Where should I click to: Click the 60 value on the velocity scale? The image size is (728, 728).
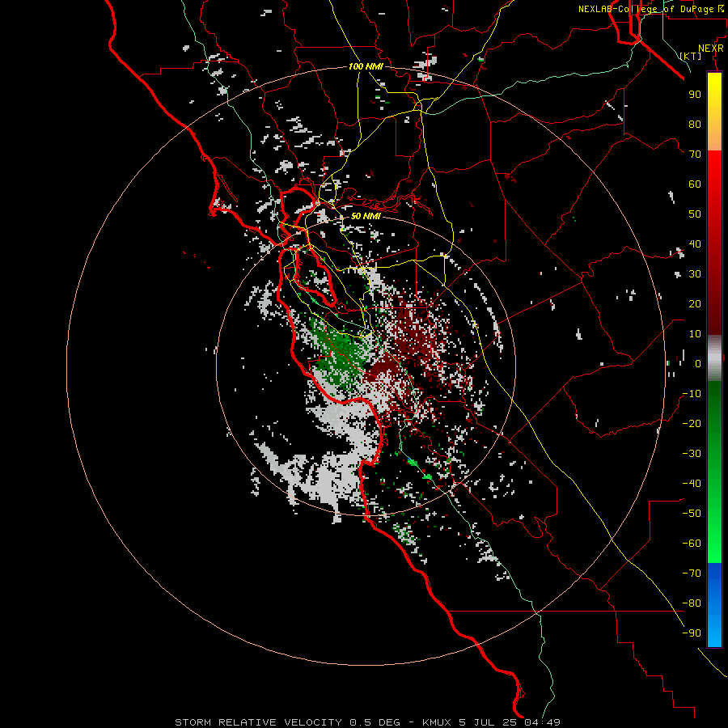[x=695, y=184]
